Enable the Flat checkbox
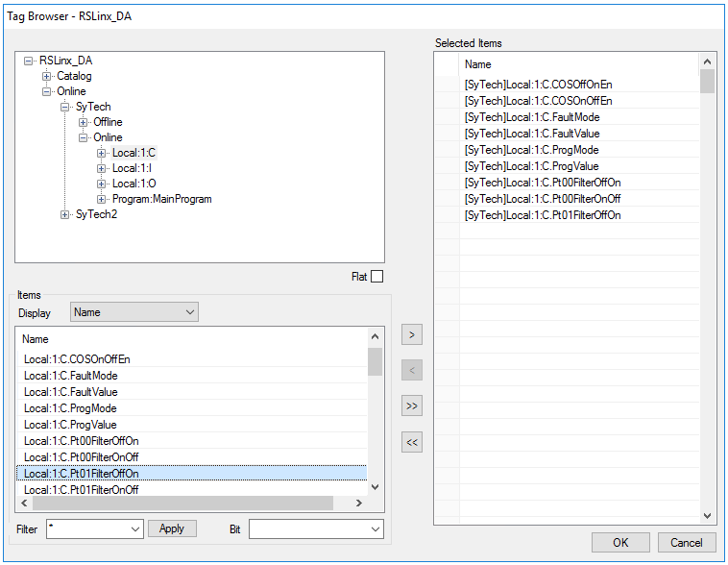 (x=377, y=277)
